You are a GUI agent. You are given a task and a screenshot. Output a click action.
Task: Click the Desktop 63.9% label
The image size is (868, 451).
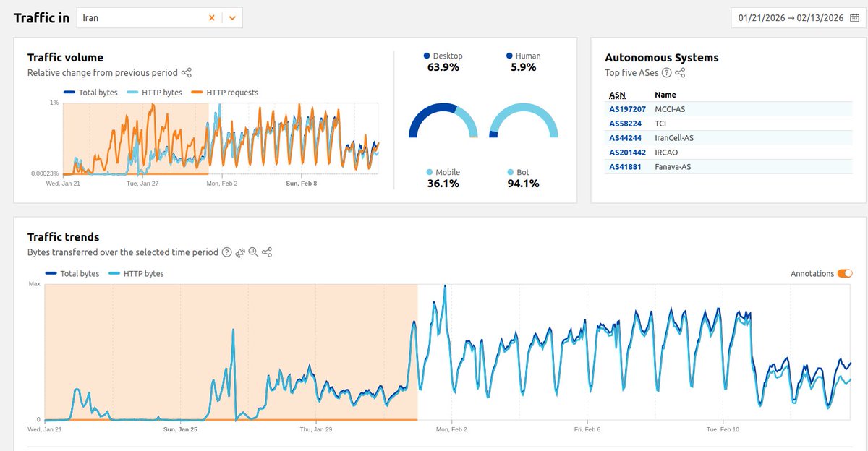(443, 61)
